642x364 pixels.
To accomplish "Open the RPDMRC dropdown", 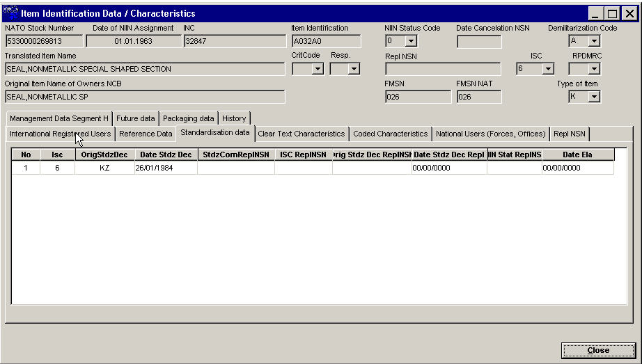I will coord(594,69).
